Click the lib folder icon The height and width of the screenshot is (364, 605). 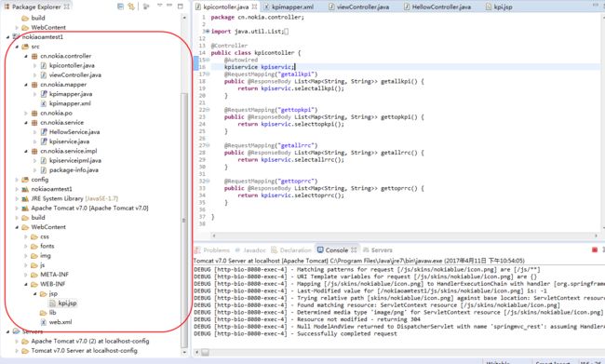coord(44,313)
